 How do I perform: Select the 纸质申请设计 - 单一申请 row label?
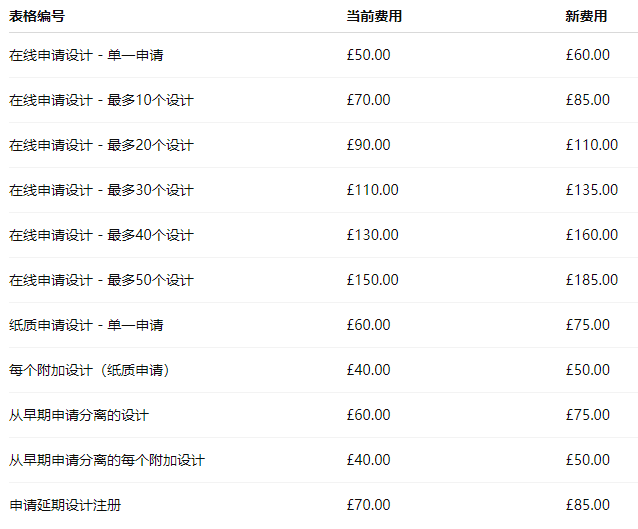[x=86, y=325]
